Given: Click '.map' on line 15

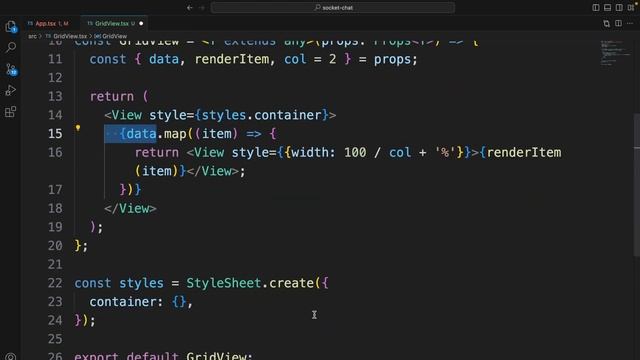Looking at the screenshot, I should [171, 133].
